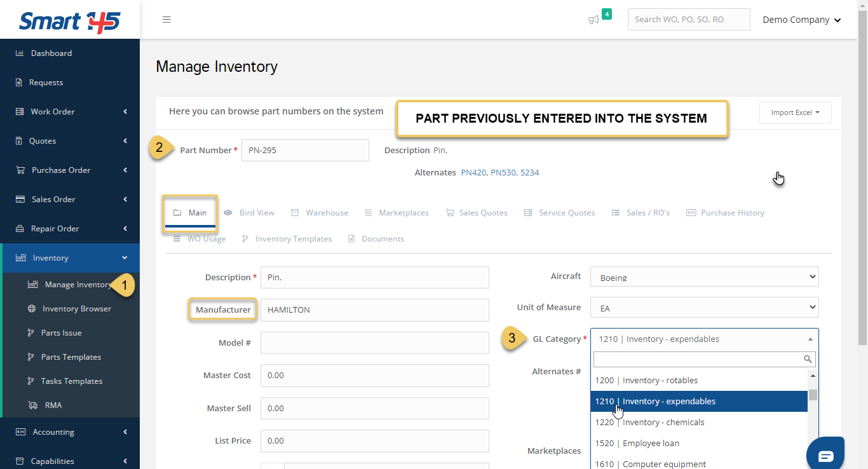Click the Capabilities box icon in sidebar
The height and width of the screenshot is (469, 868).
(20, 461)
